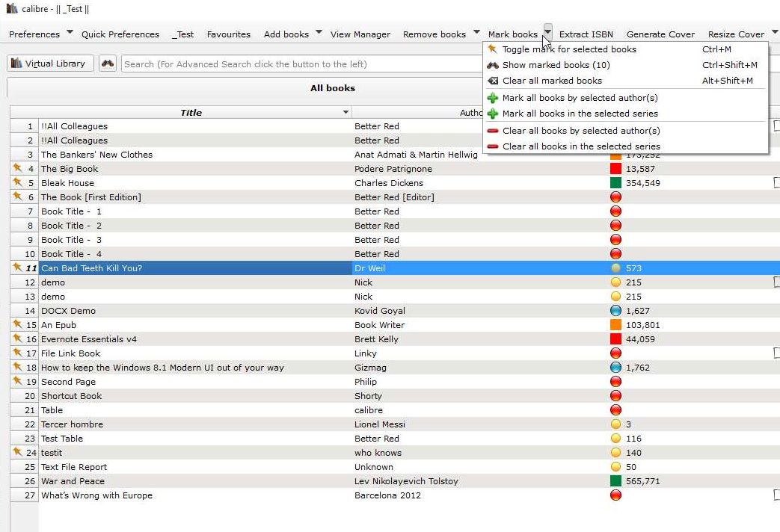Choose Clear all books by selected author(s)
780x532 pixels.
tap(626, 131)
